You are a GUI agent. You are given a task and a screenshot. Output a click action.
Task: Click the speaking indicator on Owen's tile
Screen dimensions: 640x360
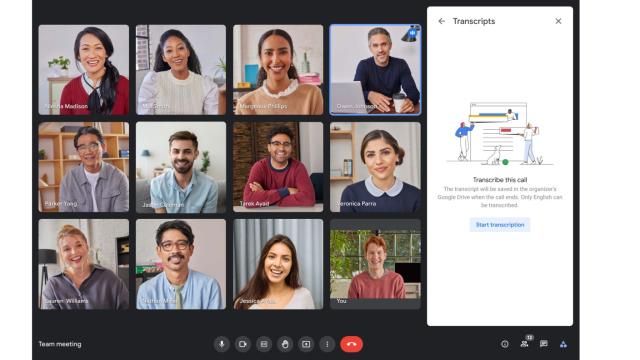click(413, 33)
